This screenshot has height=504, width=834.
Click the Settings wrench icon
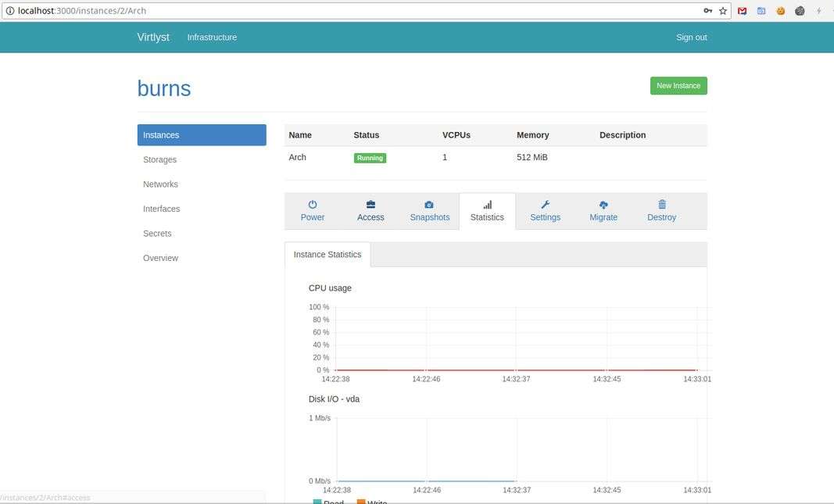tap(545, 205)
